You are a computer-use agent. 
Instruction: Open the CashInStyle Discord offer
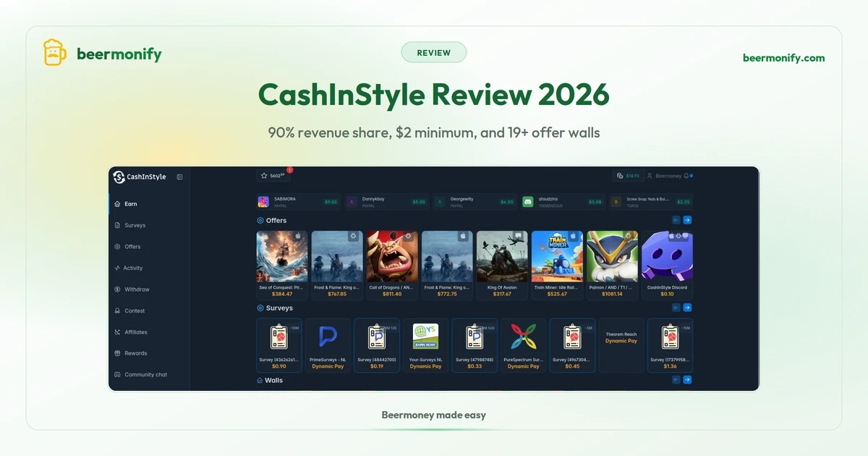click(667, 265)
